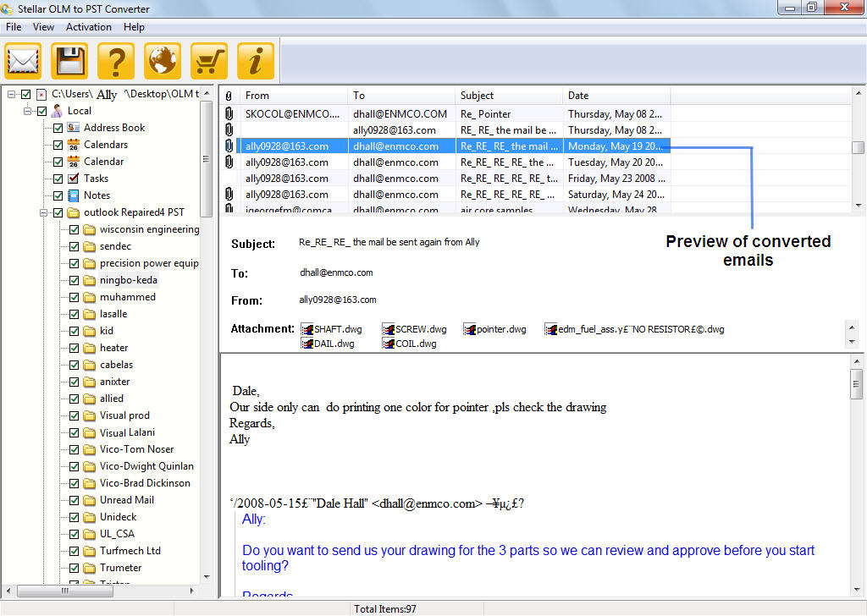Toggle the Turfmech Ltd folder checkbox
The width and height of the screenshot is (867, 616).
click(75, 552)
